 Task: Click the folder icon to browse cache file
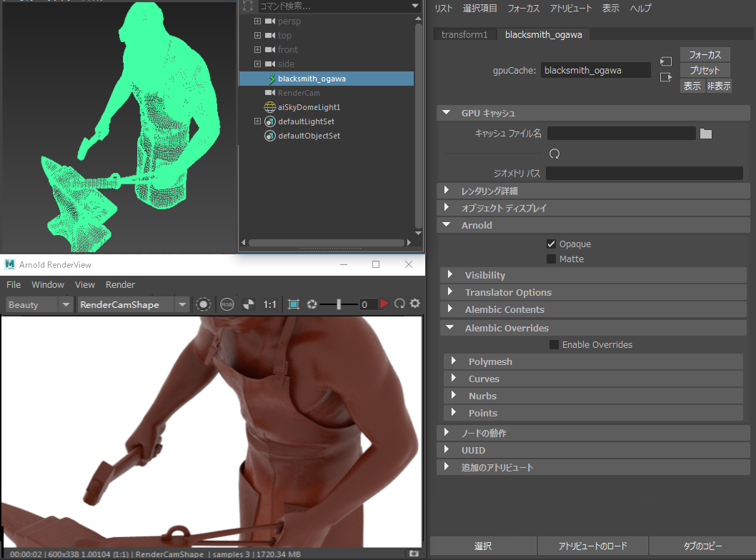tap(706, 134)
